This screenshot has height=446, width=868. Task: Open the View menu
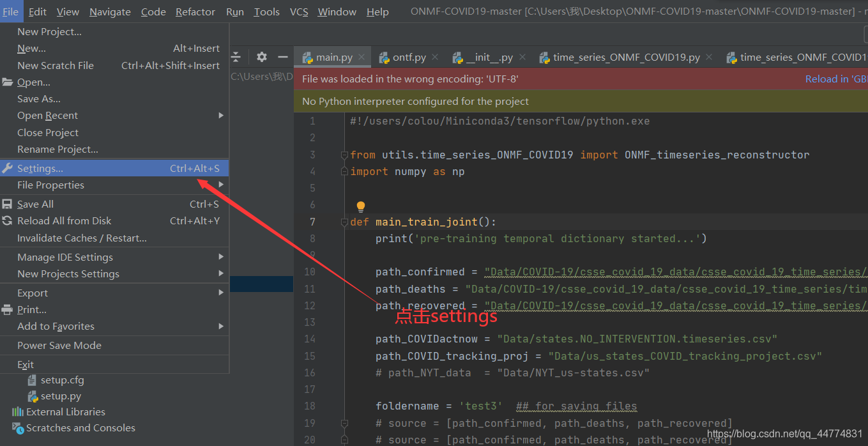pos(68,12)
